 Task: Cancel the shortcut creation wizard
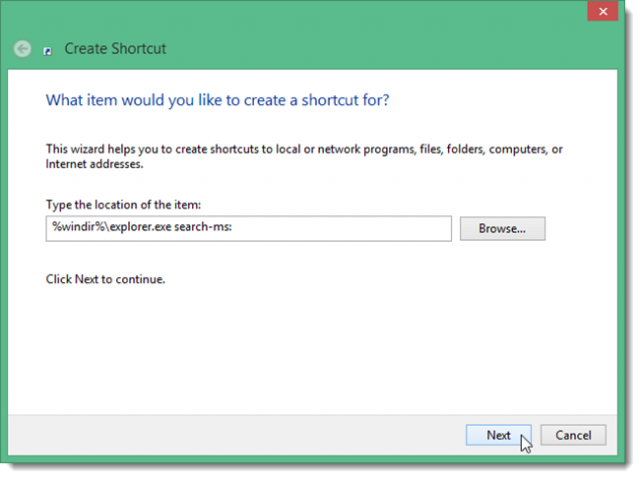(573, 435)
